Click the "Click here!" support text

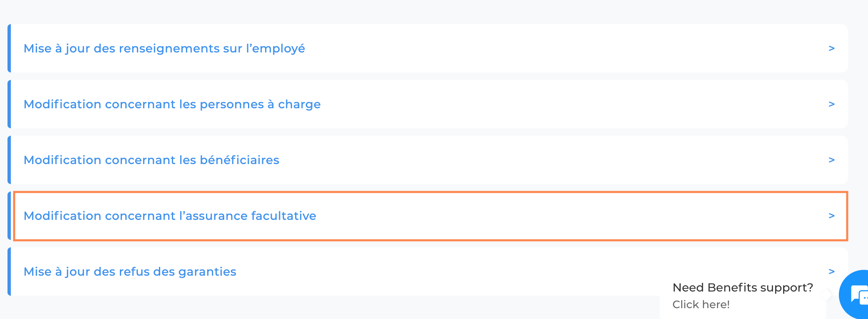point(701,304)
